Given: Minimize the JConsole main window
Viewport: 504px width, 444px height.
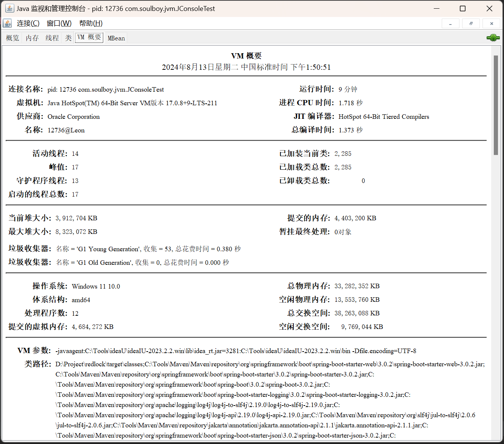Looking at the screenshot, I should [x=437, y=8].
